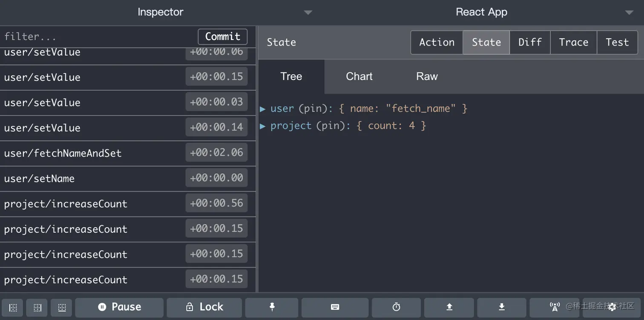Switch to the Diff tab
The width and height of the screenshot is (644, 320).
coord(530,43)
